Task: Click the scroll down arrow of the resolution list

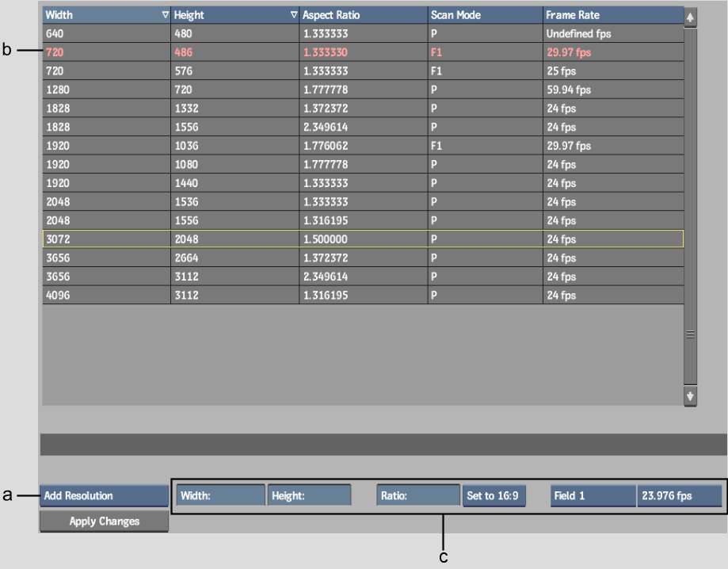Action: pyautogui.click(x=691, y=395)
